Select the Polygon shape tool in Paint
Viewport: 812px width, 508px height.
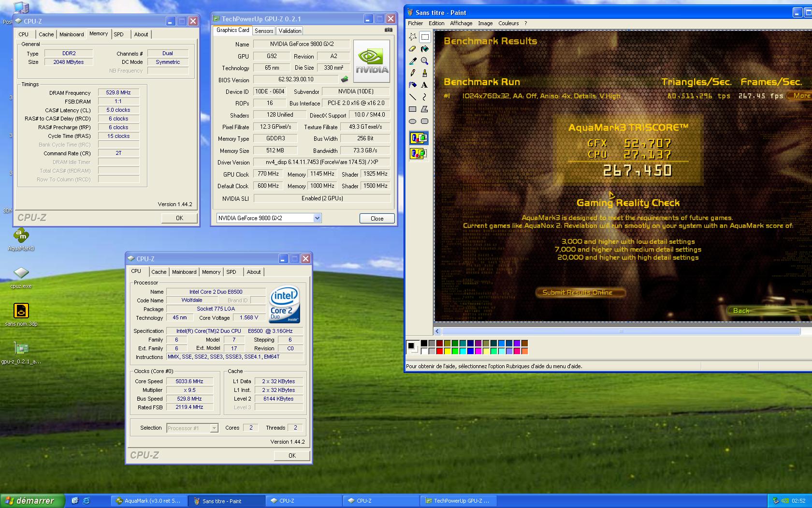point(425,109)
